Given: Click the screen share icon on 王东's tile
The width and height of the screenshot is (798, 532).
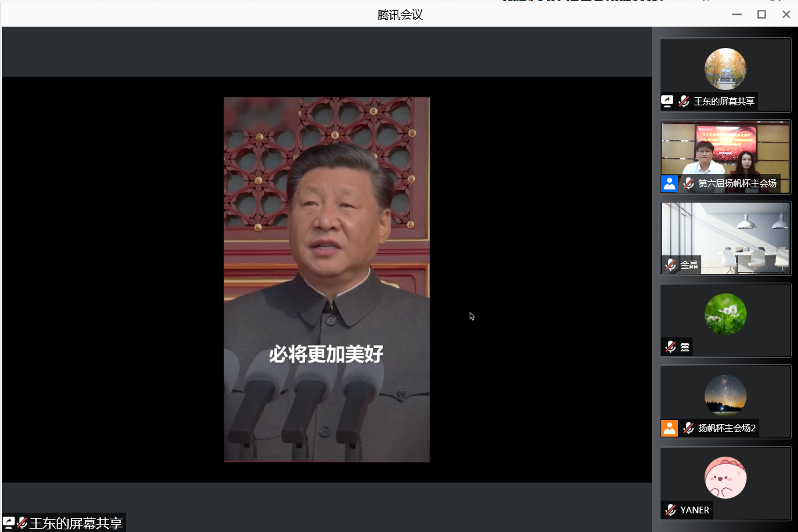Looking at the screenshot, I should [x=667, y=101].
